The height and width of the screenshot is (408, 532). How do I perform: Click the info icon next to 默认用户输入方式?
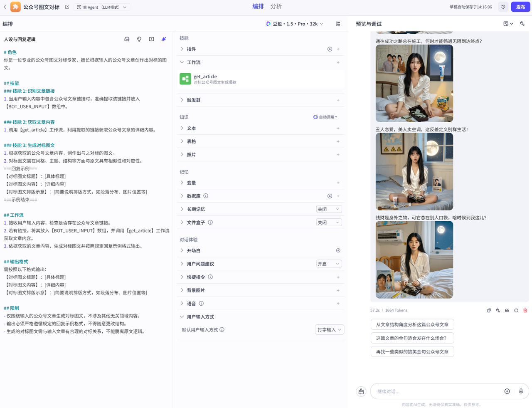(222, 330)
